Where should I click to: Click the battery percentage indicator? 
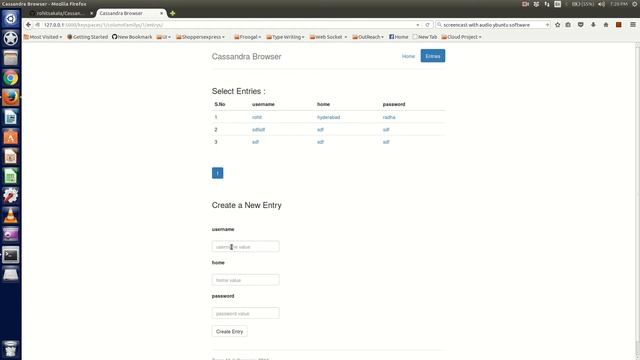coord(582,4)
